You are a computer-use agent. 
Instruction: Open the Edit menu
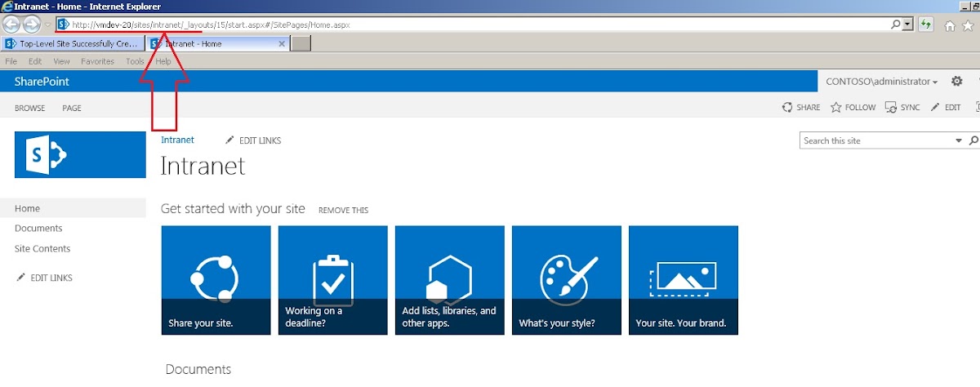tap(35, 61)
